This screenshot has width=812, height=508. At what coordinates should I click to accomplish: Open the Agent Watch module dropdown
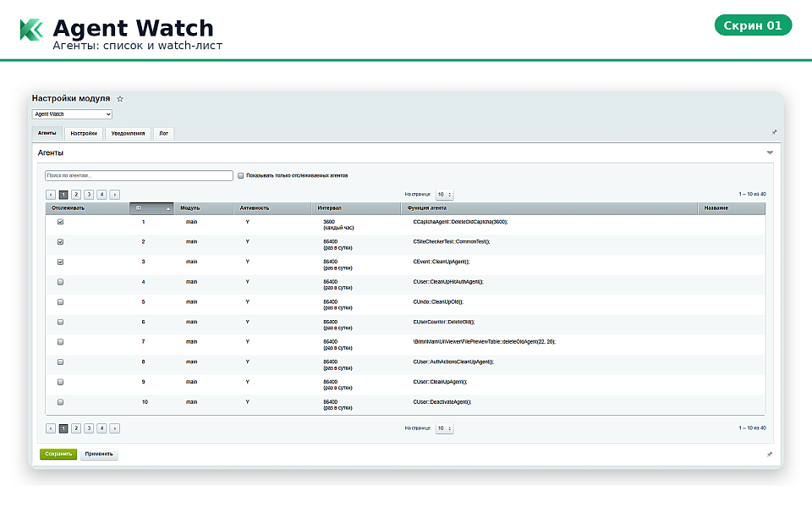pyautogui.click(x=72, y=114)
